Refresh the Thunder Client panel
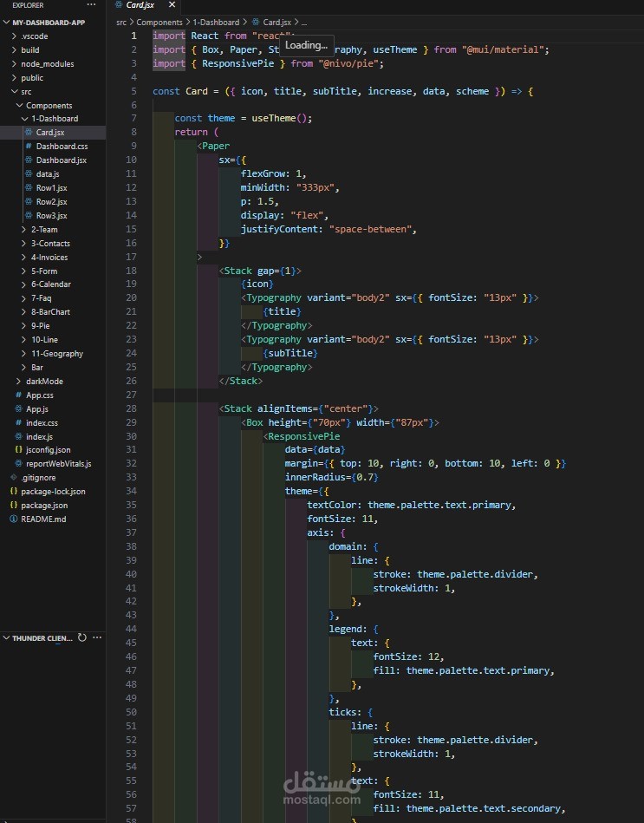The image size is (644, 823). (x=81, y=637)
